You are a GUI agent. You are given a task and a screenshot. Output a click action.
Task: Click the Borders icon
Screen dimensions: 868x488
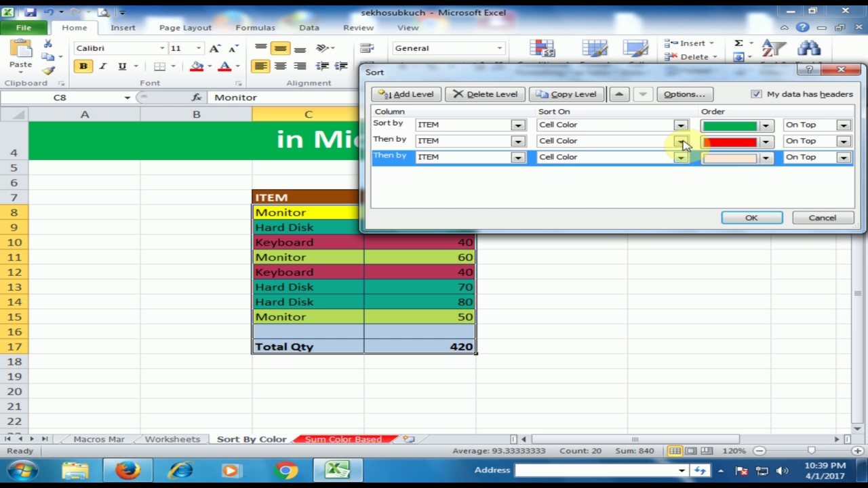(159, 66)
